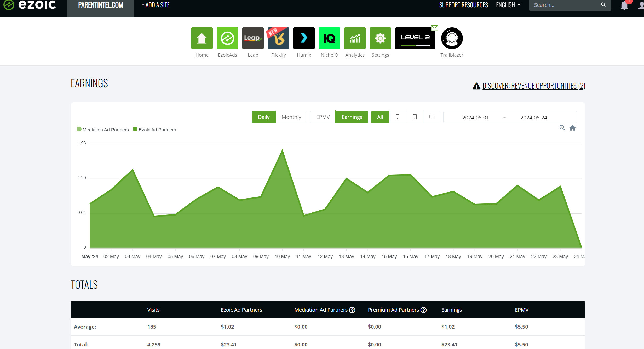Image resolution: width=644 pixels, height=349 pixels.
Task: Open the Leap tool icon
Action: pyautogui.click(x=253, y=38)
